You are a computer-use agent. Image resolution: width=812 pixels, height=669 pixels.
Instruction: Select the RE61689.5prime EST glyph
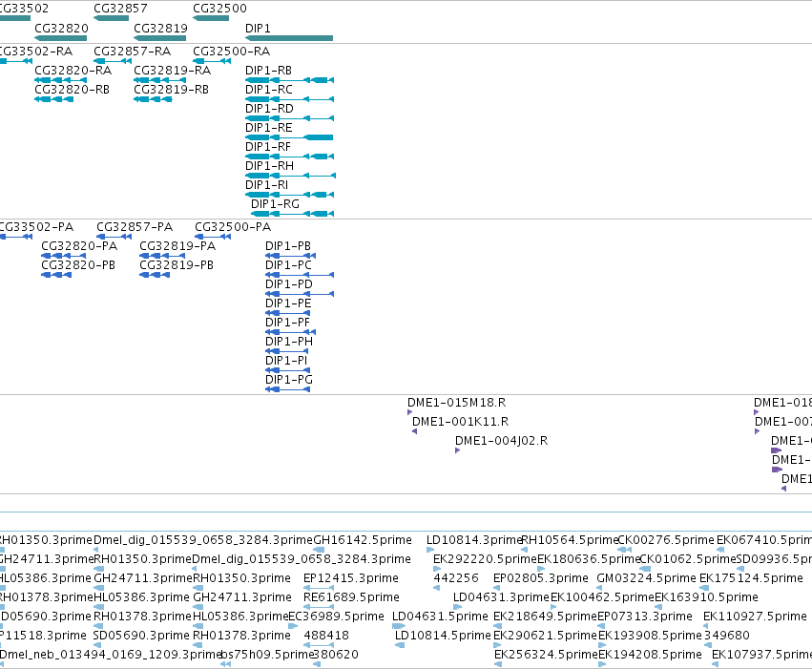pos(319,607)
